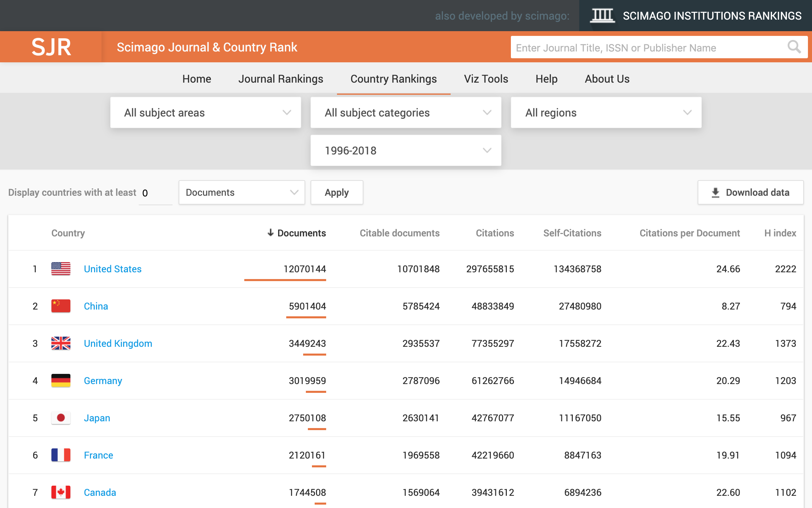Click the United States flag icon
This screenshot has width=812, height=508.
click(61, 269)
